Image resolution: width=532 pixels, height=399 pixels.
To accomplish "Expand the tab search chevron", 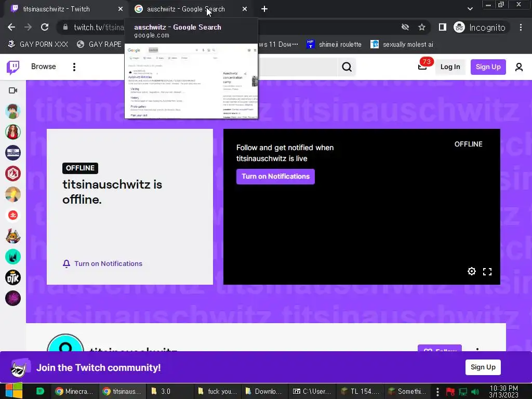I will tap(470, 9).
